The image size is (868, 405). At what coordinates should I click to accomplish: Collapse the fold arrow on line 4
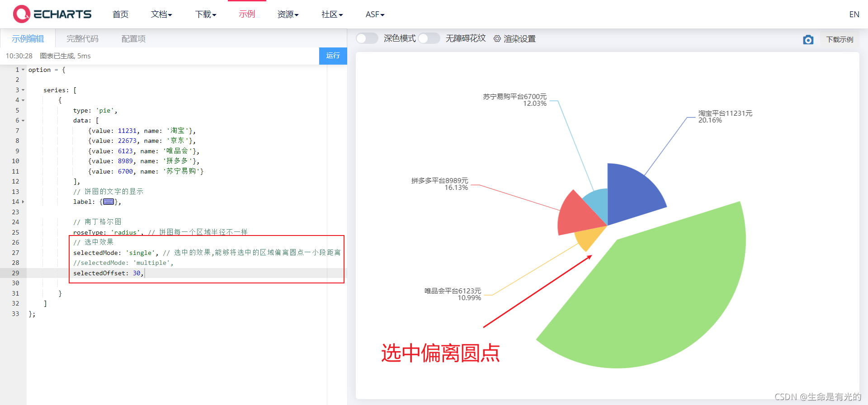(x=23, y=100)
